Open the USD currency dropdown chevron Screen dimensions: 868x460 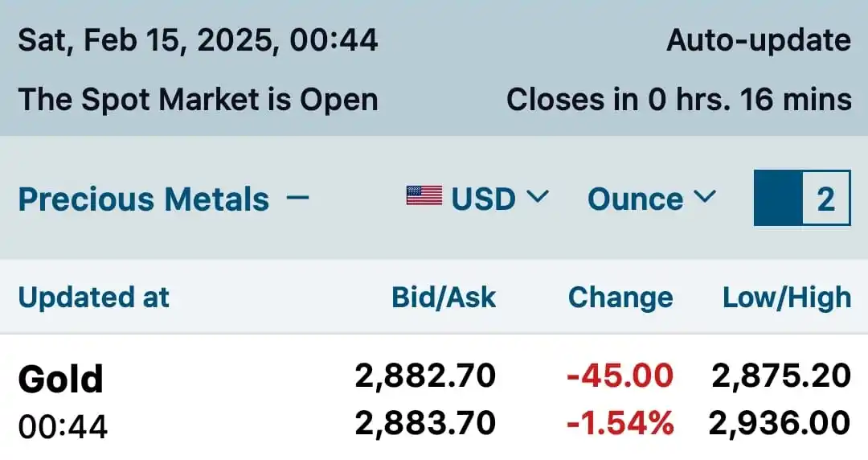(537, 197)
